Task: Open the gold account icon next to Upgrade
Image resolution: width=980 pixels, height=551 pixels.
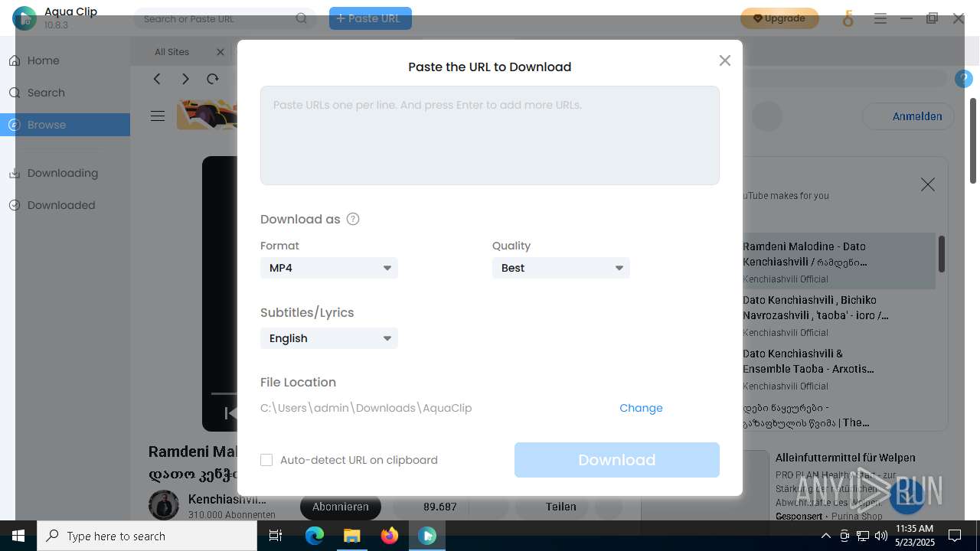Action: pos(848,18)
